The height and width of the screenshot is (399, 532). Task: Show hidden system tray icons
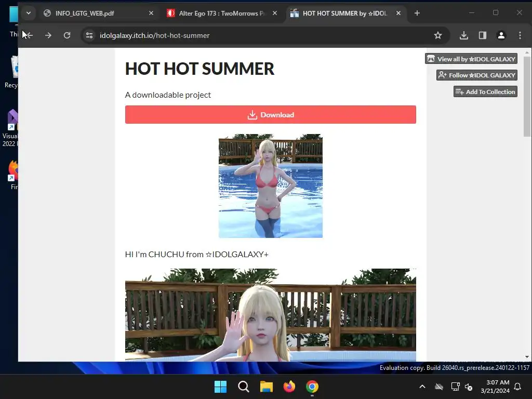[x=422, y=387]
